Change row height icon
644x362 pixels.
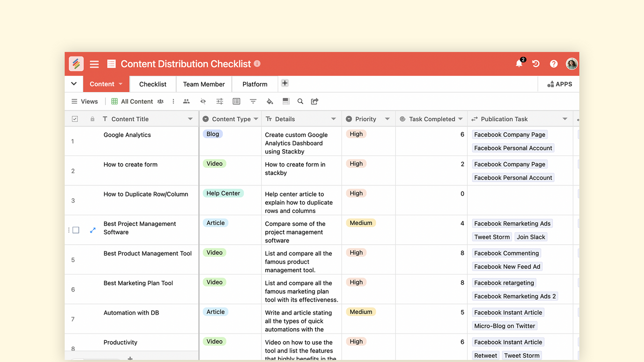(286, 101)
